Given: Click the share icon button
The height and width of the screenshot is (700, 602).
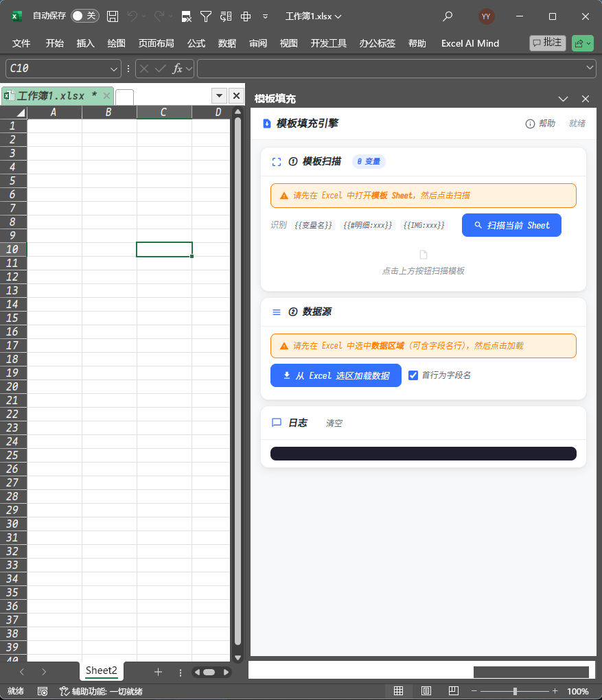Looking at the screenshot, I should 582,43.
